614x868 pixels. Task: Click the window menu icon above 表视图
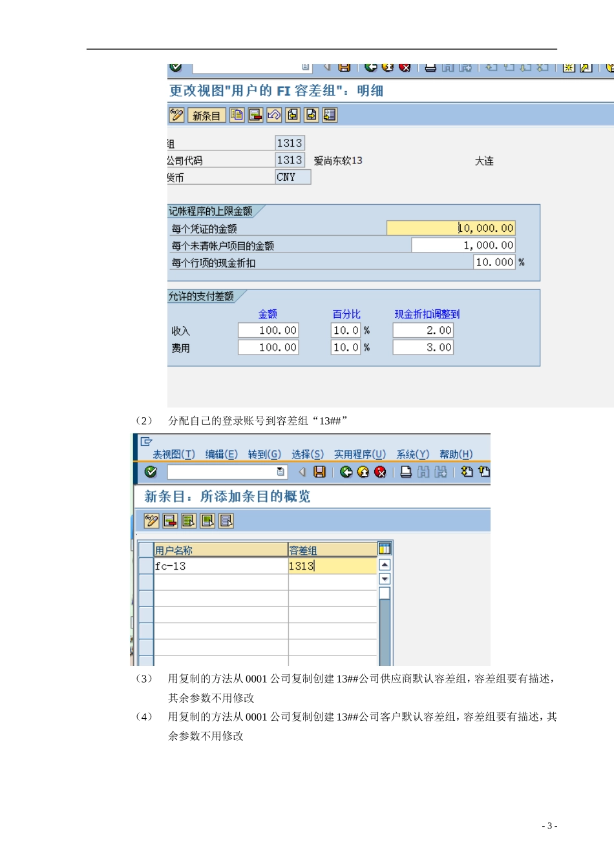point(146,442)
